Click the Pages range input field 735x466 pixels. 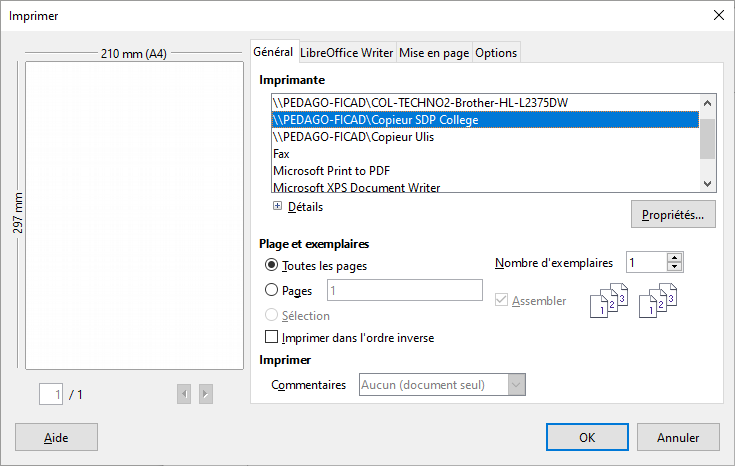405,290
